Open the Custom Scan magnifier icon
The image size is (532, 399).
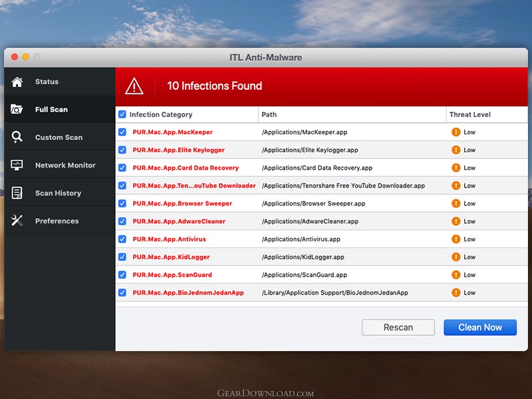17,137
